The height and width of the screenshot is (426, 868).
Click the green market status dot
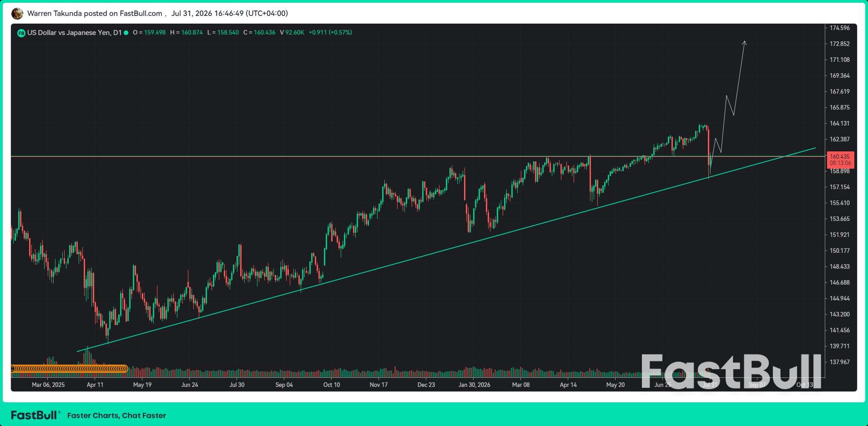(x=126, y=33)
